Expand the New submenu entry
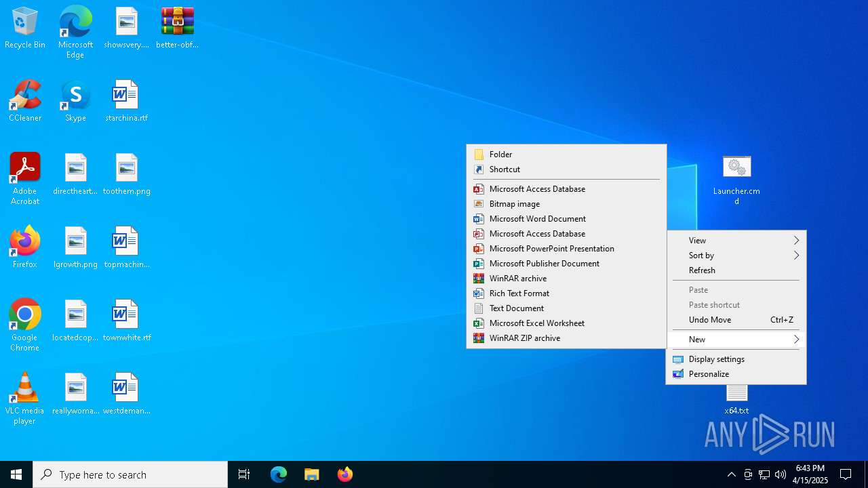868x488 pixels. tap(736, 340)
